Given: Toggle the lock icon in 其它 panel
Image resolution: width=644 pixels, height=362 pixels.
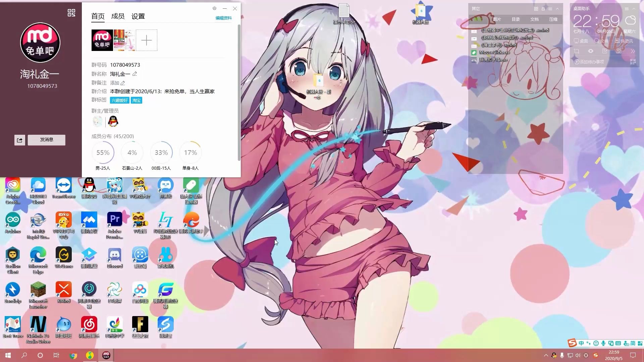Looking at the screenshot, I should coord(543,9).
